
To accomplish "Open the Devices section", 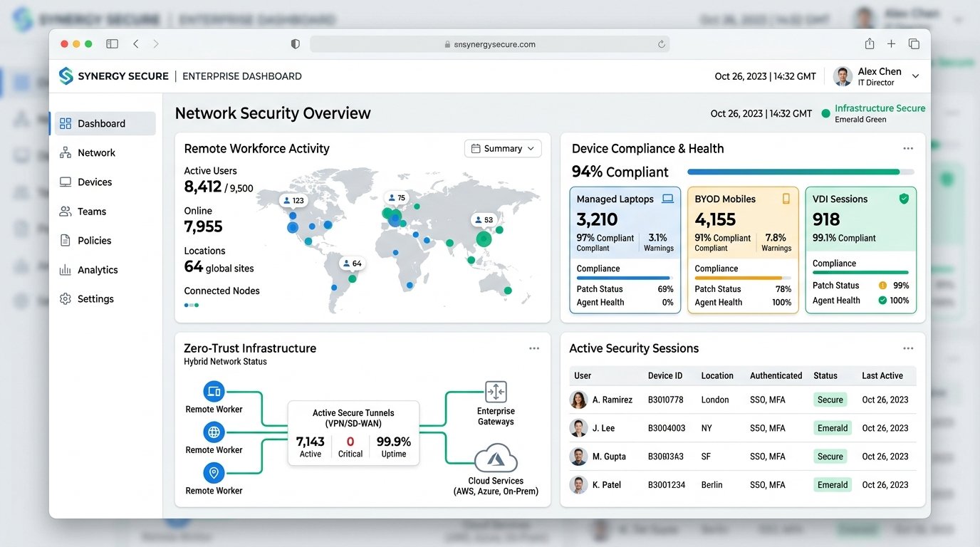I will coord(95,182).
